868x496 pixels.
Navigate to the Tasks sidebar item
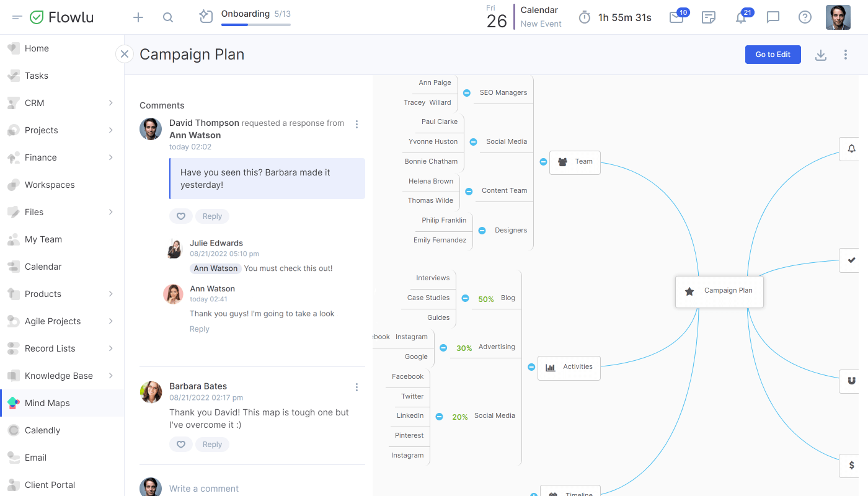tap(37, 76)
